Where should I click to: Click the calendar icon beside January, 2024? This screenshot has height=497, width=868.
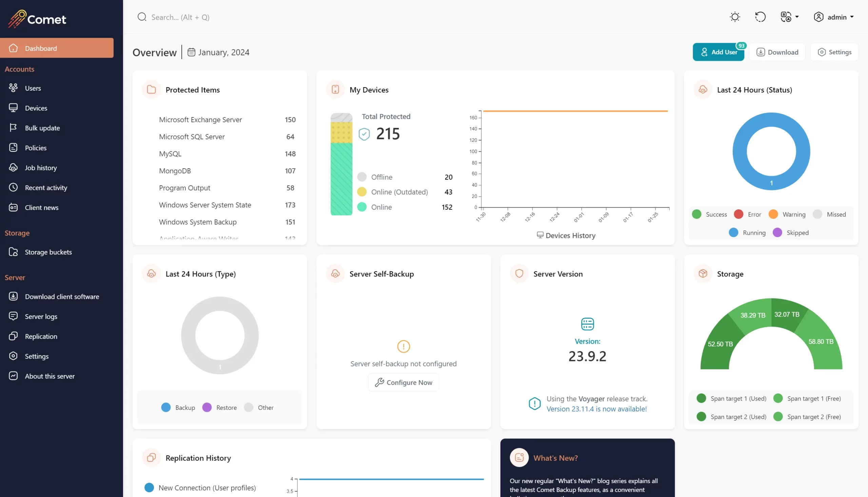point(191,52)
